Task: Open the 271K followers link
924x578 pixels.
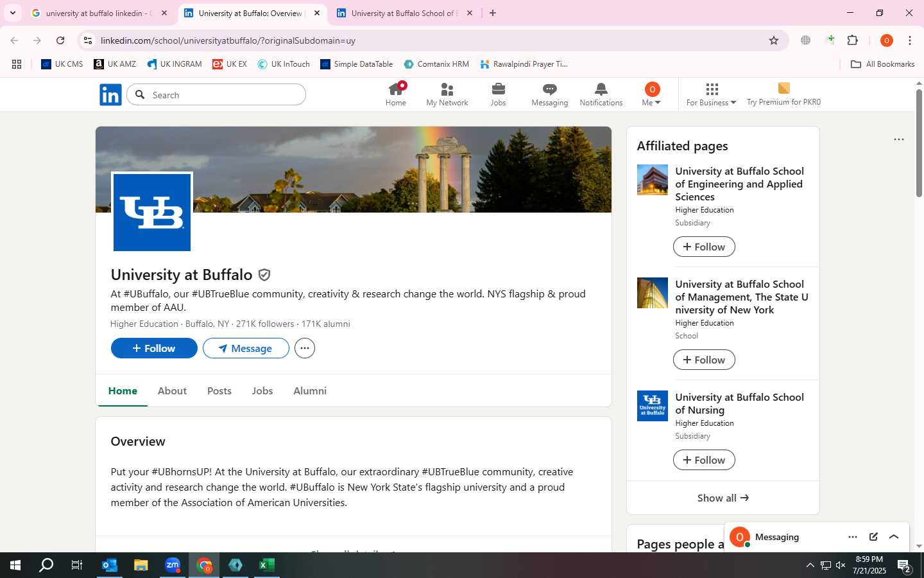Action: point(265,324)
